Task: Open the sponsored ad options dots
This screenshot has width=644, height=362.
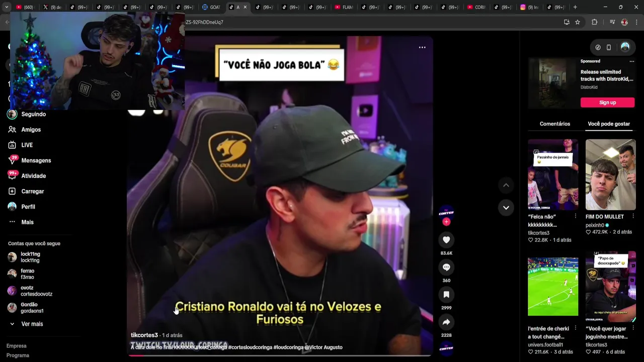Action: point(632,61)
